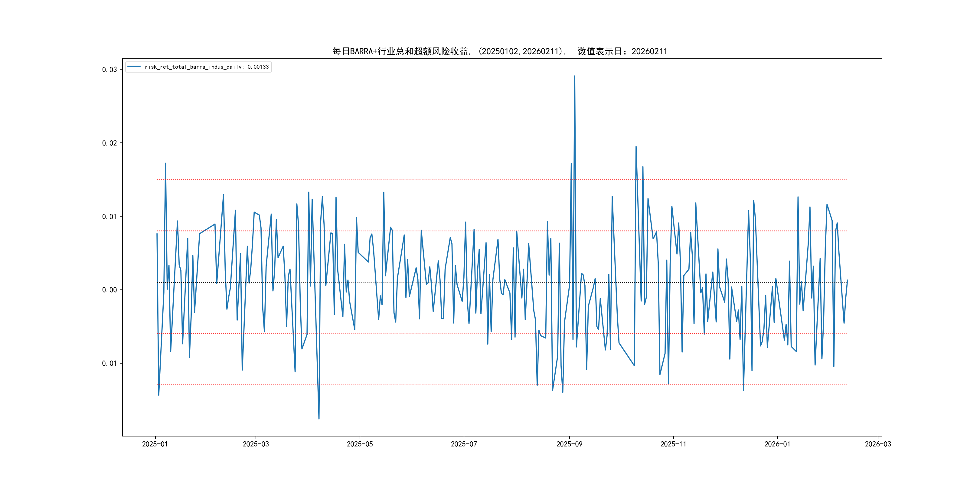Screen dimensions: 980x490
Task: Click the 0.01 y-axis tick label
Action: pos(109,217)
